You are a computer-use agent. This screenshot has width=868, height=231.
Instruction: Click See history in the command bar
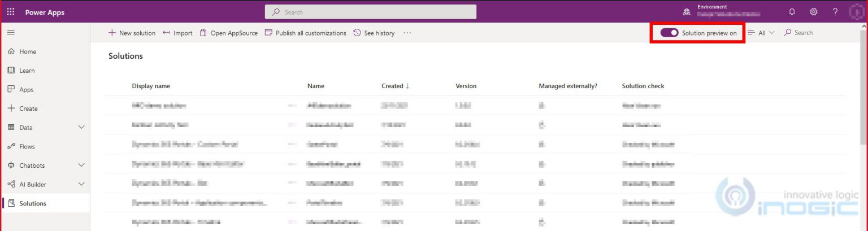pos(374,33)
